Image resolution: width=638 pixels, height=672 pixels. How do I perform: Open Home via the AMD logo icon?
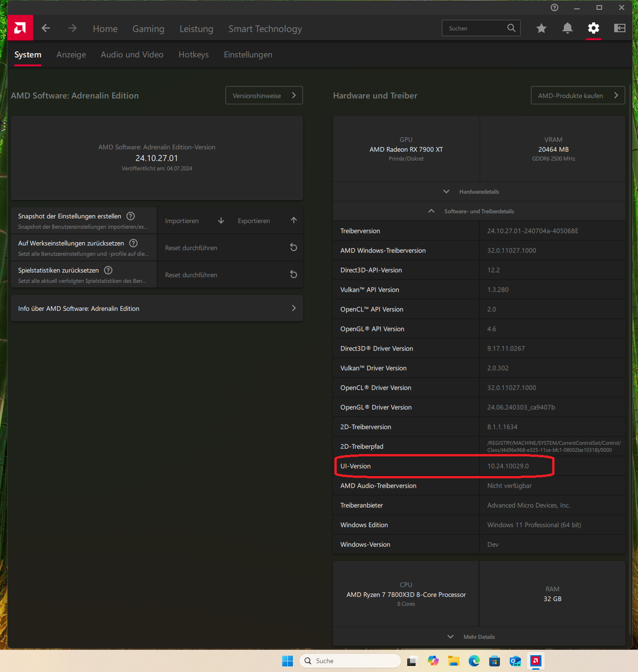tap(20, 28)
